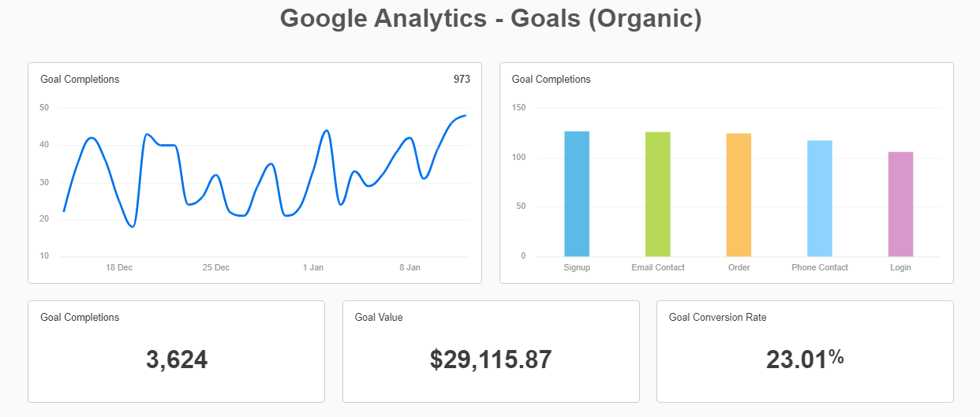
Task: Click the 973 total on the line chart
Action: 462,79
